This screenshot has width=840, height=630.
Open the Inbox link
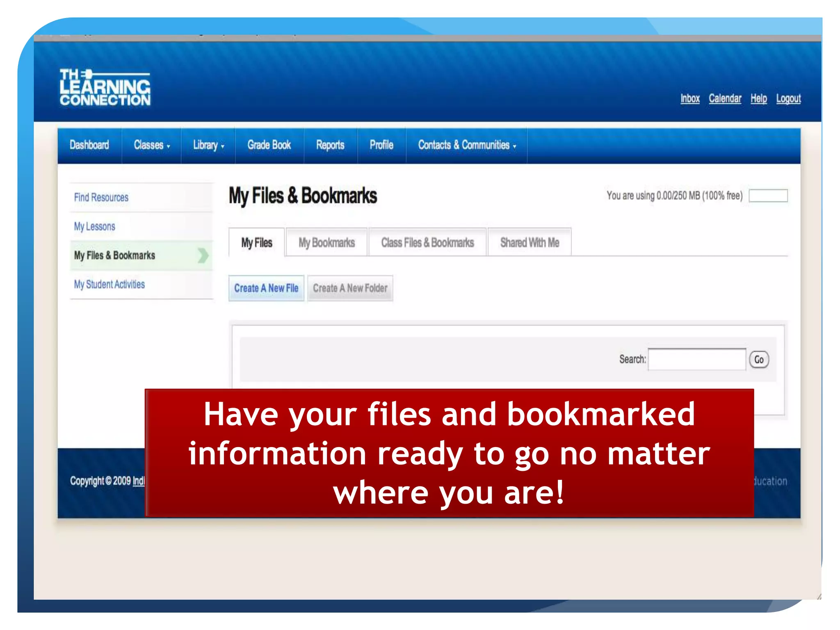point(690,98)
